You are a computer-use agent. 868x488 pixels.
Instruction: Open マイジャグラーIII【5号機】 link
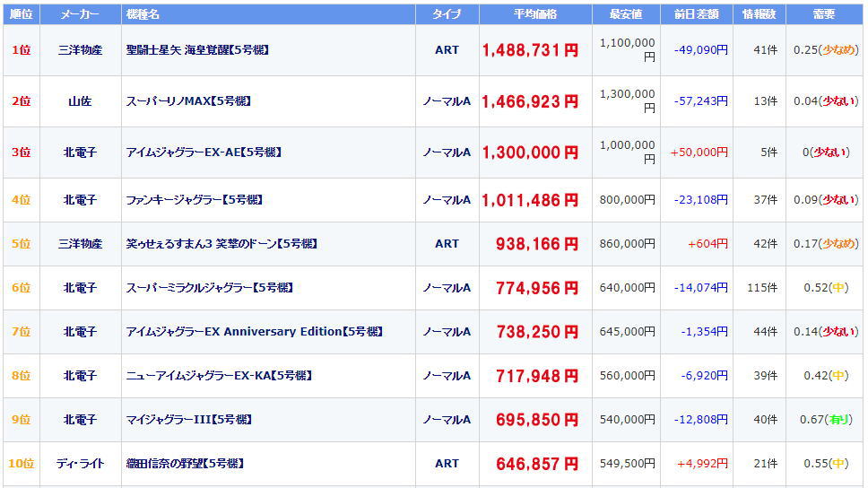[x=189, y=419]
